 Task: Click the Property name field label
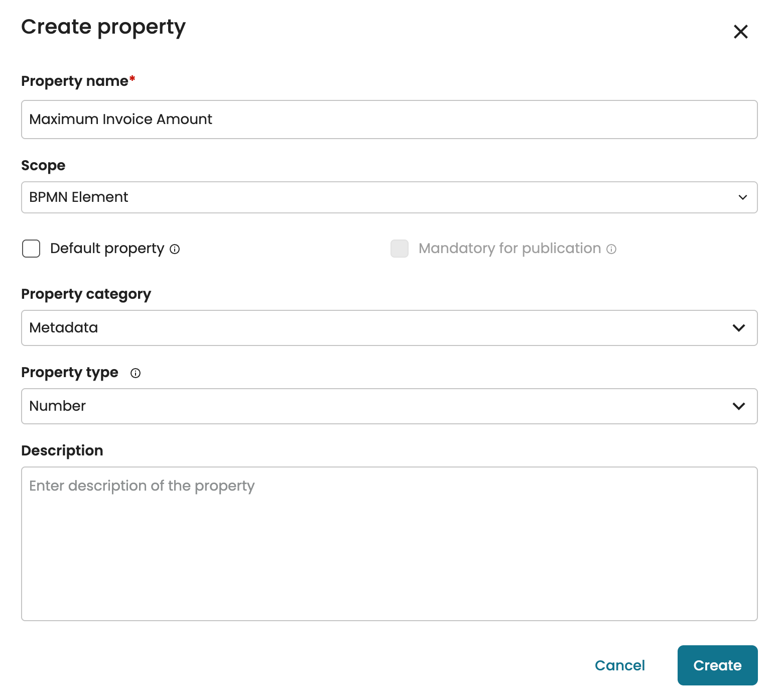point(75,81)
